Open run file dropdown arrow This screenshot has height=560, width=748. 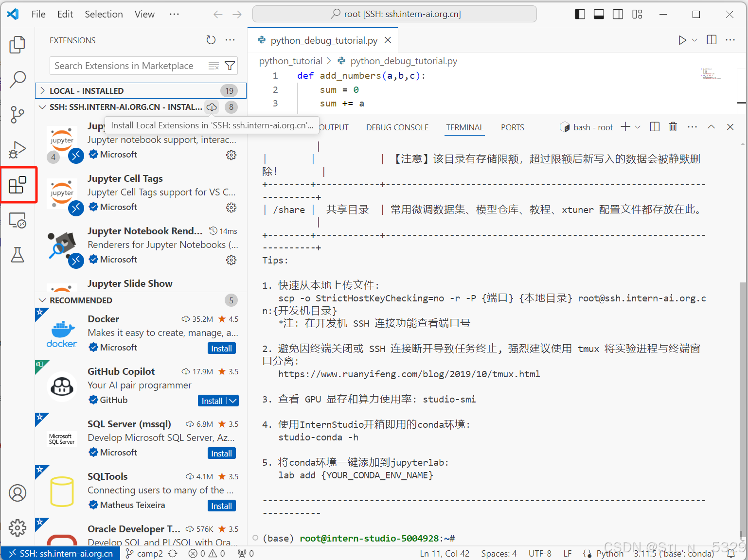coord(695,40)
